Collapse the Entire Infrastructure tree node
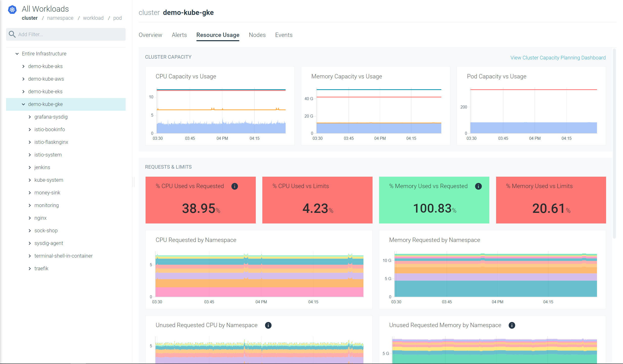This screenshot has height=364, width=623. coord(17,54)
